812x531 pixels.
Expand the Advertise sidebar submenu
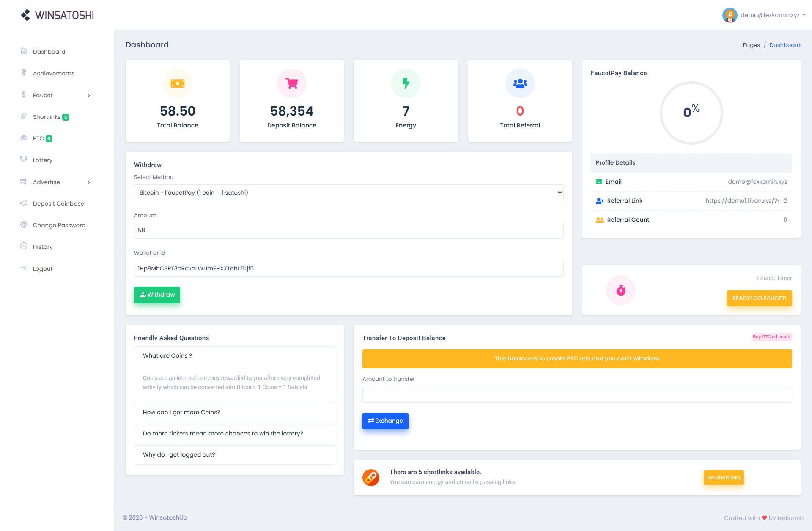click(x=55, y=182)
